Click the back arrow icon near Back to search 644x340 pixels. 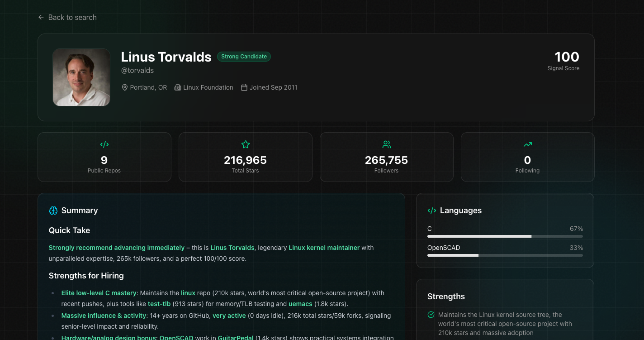click(40, 17)
